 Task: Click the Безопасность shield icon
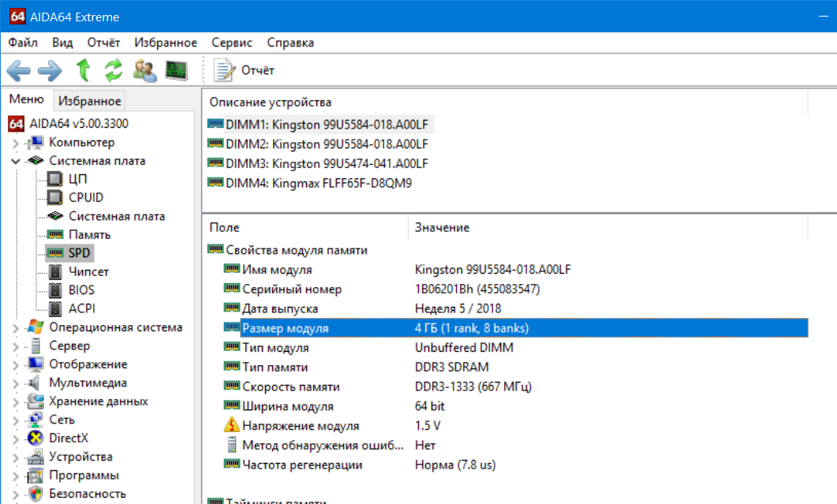(35, 494)
